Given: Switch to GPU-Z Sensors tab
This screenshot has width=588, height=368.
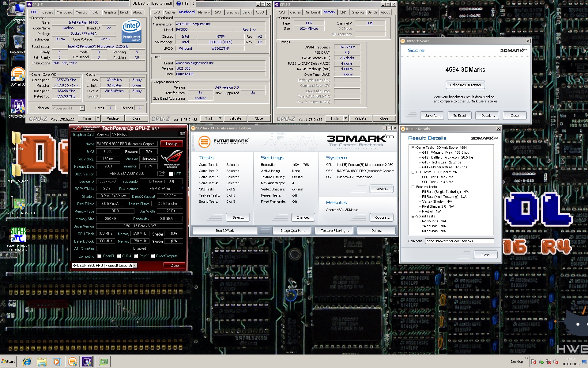Looking at the screenshot, I should pyautogui.click(x=103, y=135).
